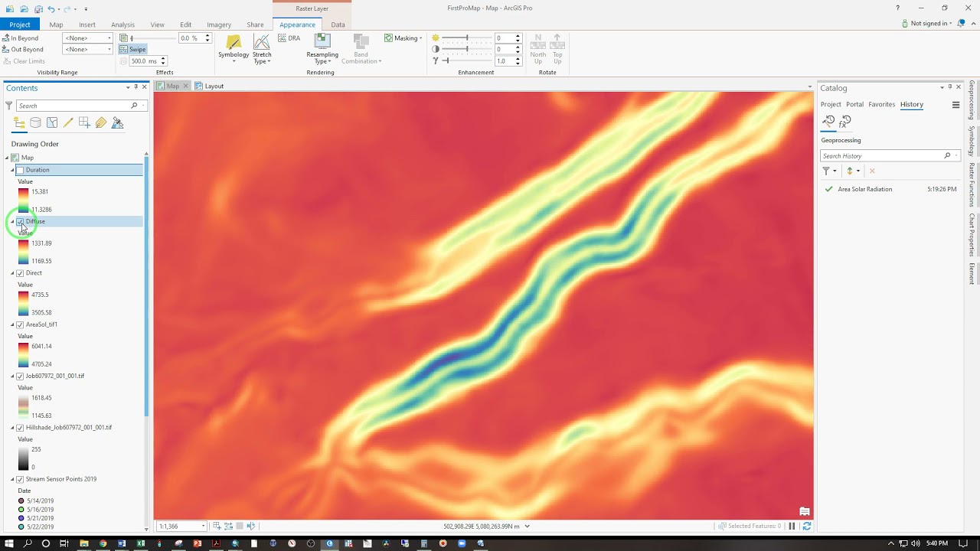Image resolution: width=980 pixels, height=551 pixels.
Task: Switch to the Imagery ribbon tab
Action: pos(218,24)
